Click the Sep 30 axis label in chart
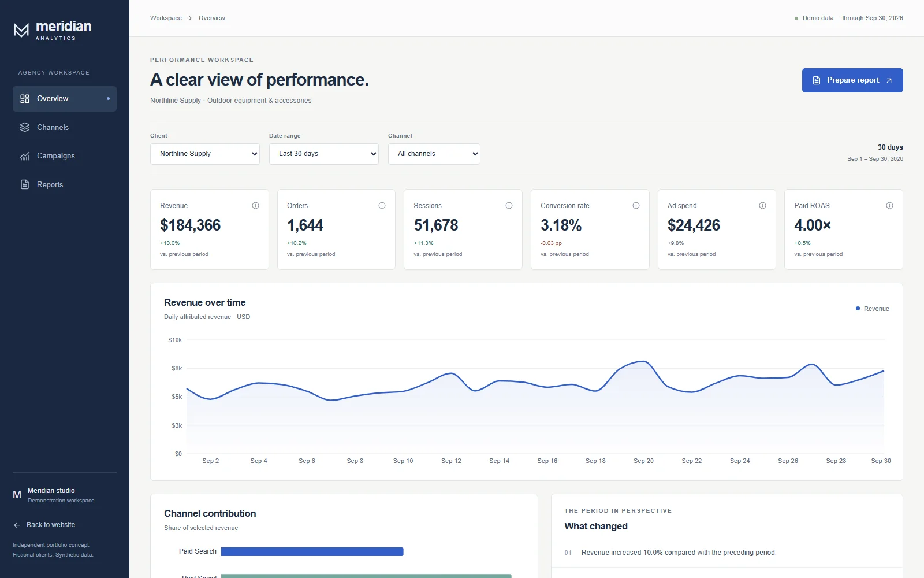Image resolution: width=924 pixels, height=578 pixels. pos(881,461)
